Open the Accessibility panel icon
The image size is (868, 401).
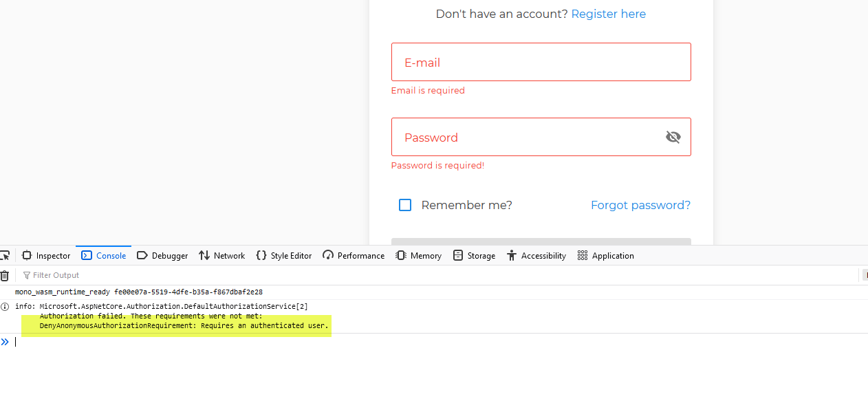click(511, 255)
